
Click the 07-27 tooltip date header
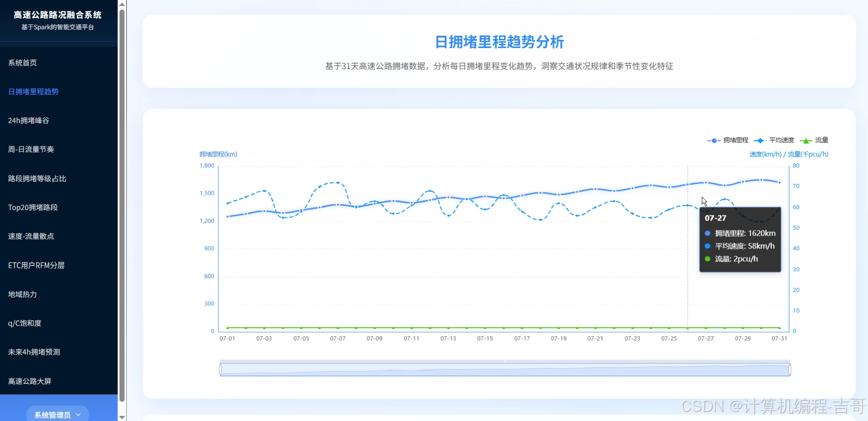pos(716,218)
